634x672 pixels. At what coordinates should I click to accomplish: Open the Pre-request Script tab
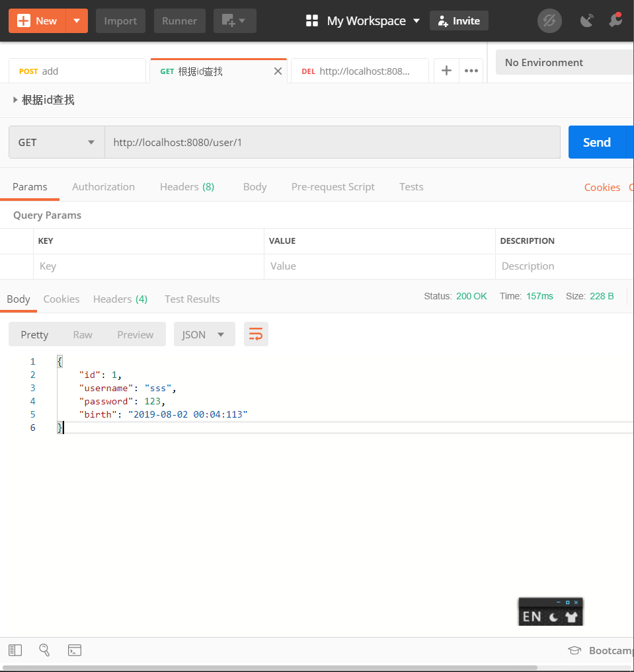click(x=333, y=187)
